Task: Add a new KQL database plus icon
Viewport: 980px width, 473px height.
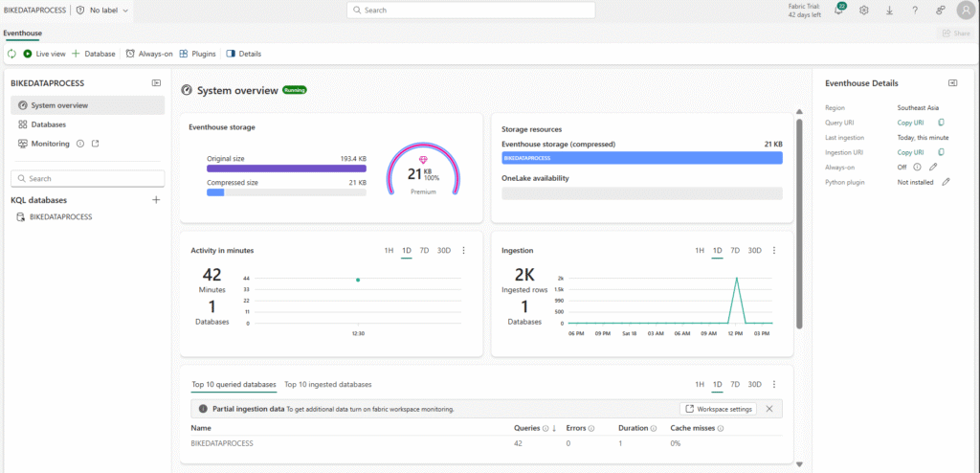Action: pyautogui.click(x=156, y=200)
